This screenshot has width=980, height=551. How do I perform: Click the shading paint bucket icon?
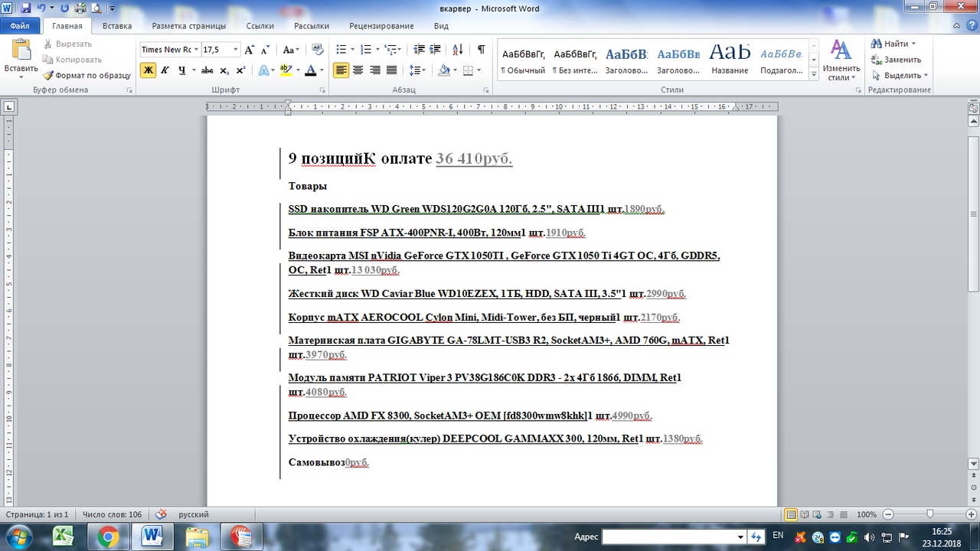[x=444, y=70]
